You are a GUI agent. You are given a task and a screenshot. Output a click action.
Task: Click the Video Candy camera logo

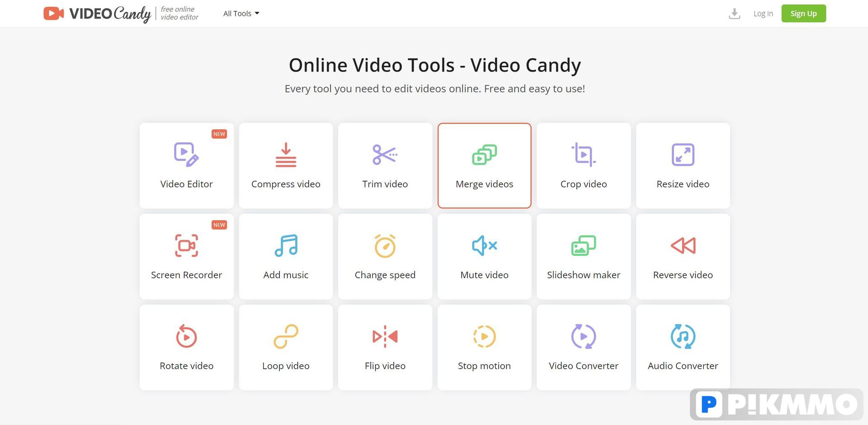(x=53, y=14)
